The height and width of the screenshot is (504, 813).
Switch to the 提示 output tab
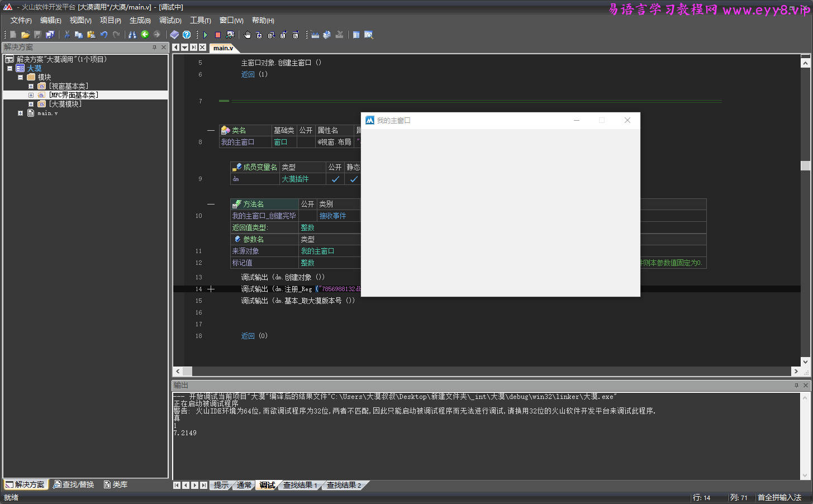coord(221,485)
